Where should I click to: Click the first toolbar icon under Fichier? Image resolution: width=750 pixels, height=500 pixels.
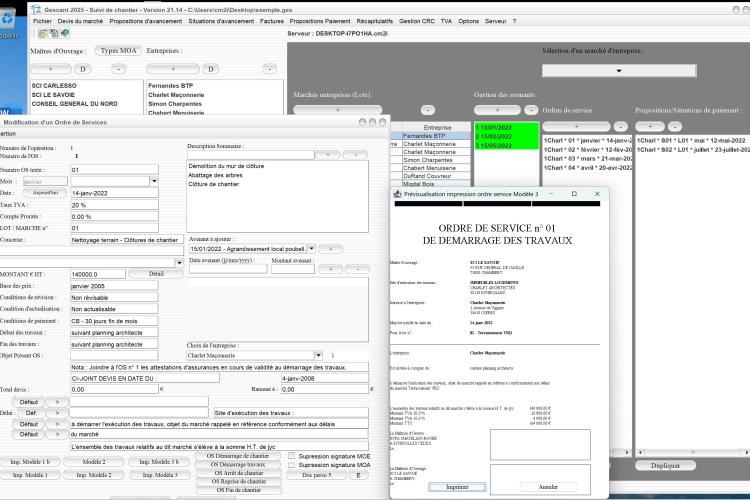point(43,33)
